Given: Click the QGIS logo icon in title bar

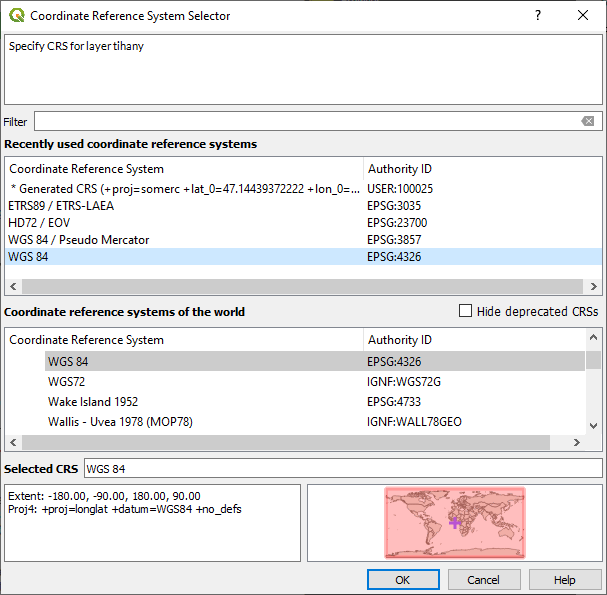Looking at the screenshot, I should [x=17, y=15].
